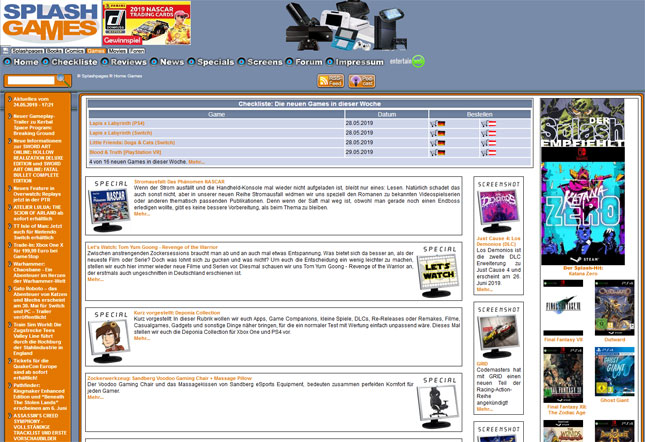Image resolution: width=645 pixels, height=442 pixels.
Task: Open the Lapis x Labyrinth (PS4) link
Action: pos(117,123)
